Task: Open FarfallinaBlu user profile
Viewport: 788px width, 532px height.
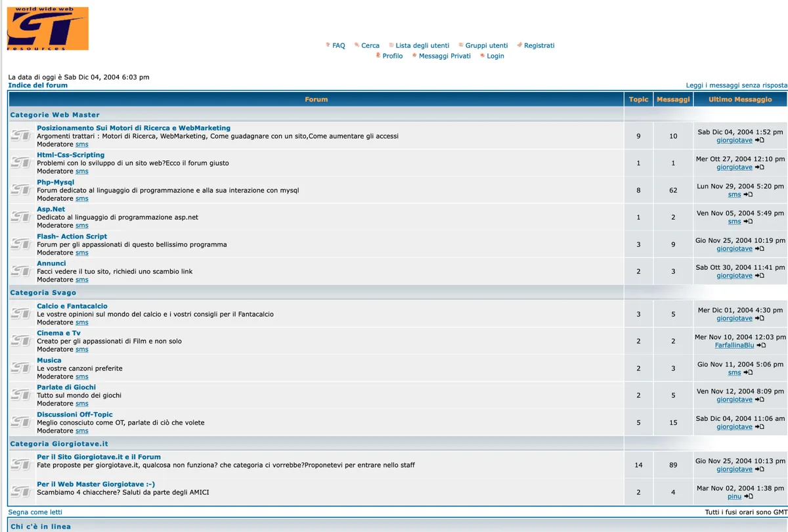Action: click(735, 345)
